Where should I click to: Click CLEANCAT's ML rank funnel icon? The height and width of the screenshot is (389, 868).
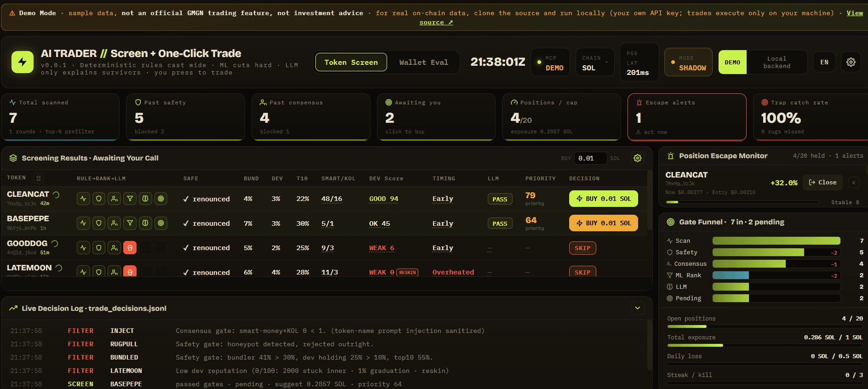(x=130, y=199)
